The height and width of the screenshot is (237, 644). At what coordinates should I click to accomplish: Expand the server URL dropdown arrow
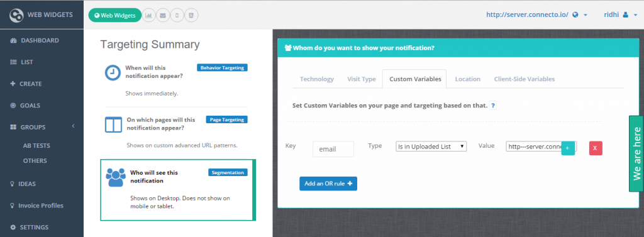[586, 15]
